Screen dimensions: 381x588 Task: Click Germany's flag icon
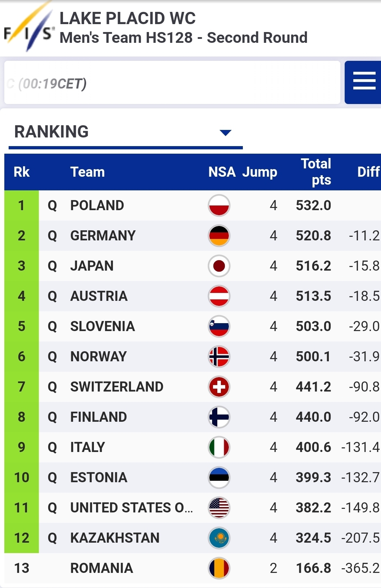[219, 236]
